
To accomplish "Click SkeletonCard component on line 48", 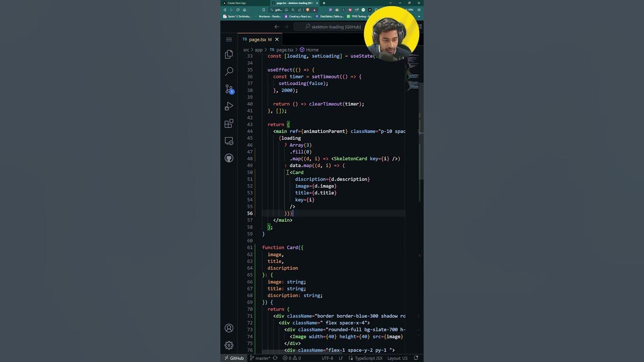I will point(351,158).
